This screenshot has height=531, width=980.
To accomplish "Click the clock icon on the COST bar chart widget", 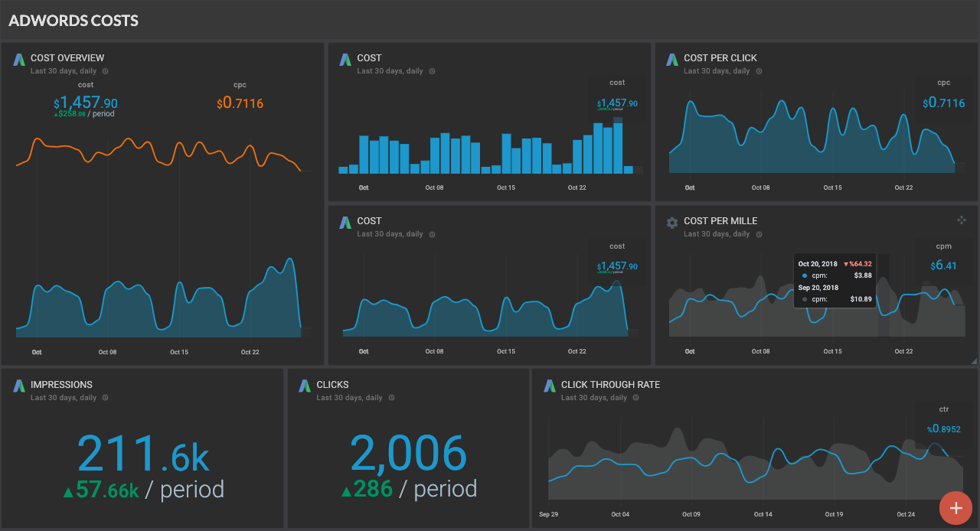I will tap(432, 71).
